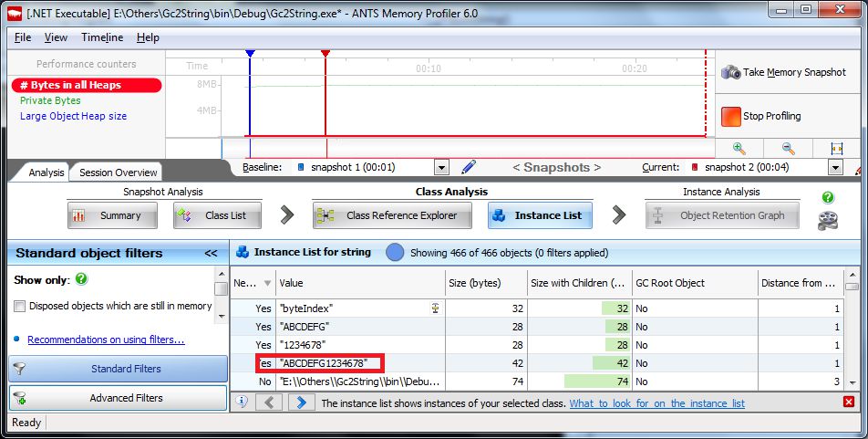Open the Class Reference Explorer

coord(392,215)
